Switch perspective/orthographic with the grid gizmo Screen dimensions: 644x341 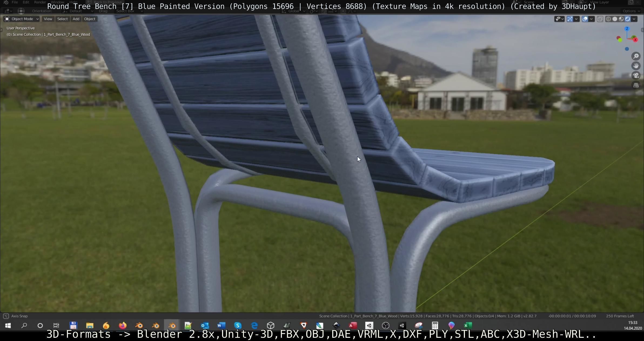click(x=636, y=85)
